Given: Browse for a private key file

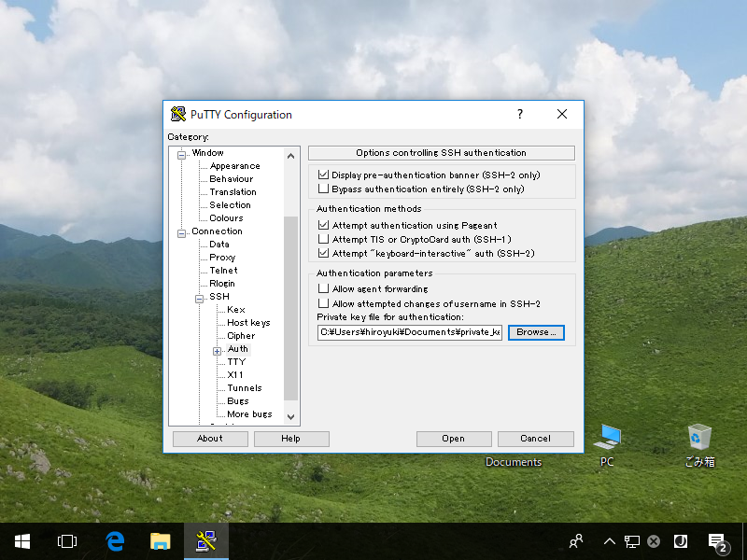Looking at the screenshot, I should (536, 332).
